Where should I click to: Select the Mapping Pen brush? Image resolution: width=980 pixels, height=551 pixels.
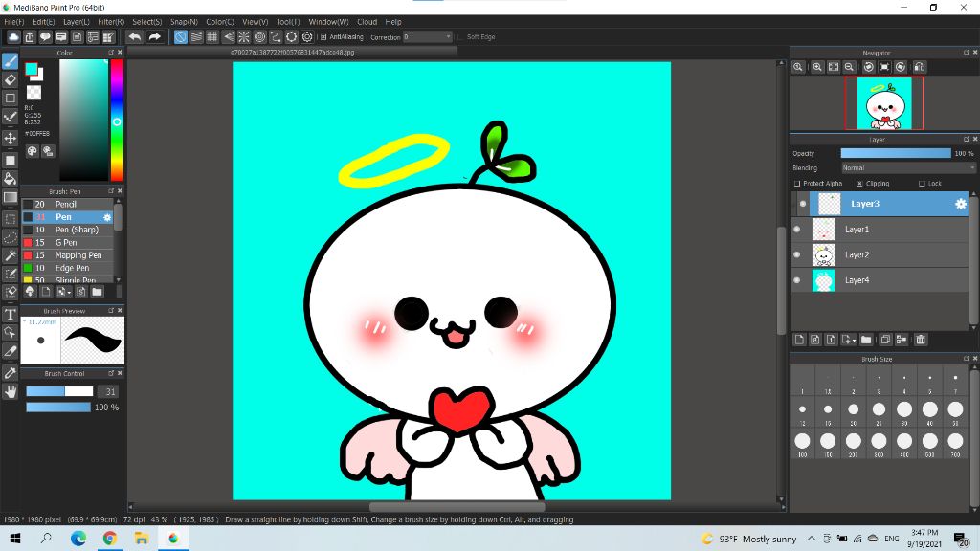(x=68, y=255)
